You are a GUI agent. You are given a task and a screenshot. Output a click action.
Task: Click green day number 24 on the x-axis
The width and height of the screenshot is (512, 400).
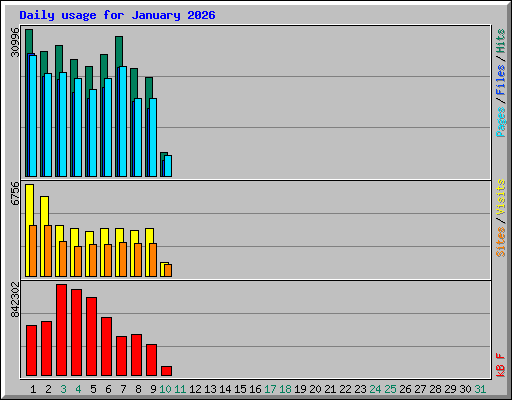tap(375, 389)
